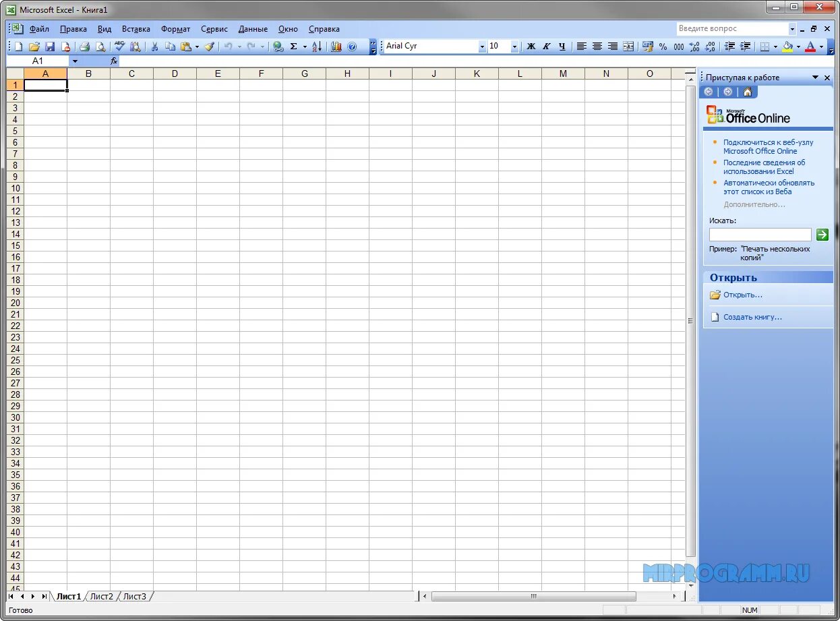Save the workbook using floppy disk icon
Screen dimensions: 840x621
[x=50, y=47]
